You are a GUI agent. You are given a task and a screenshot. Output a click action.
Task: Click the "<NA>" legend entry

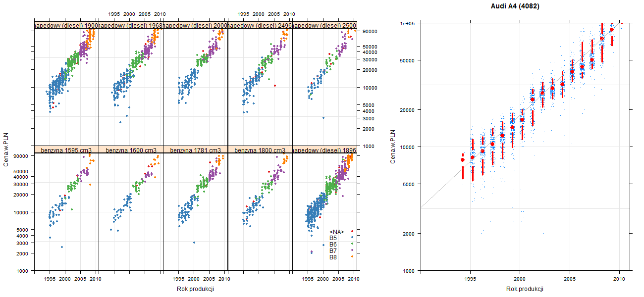[337, 232]
